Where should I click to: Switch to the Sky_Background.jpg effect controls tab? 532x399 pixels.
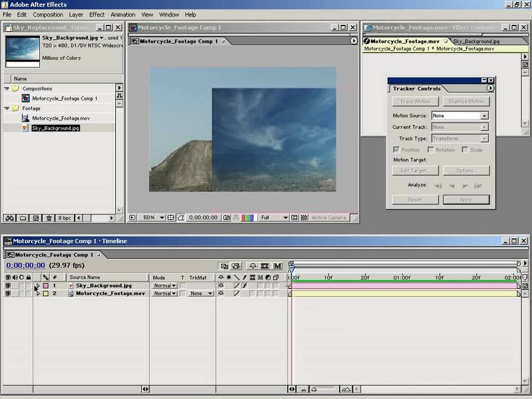[475, 42]
